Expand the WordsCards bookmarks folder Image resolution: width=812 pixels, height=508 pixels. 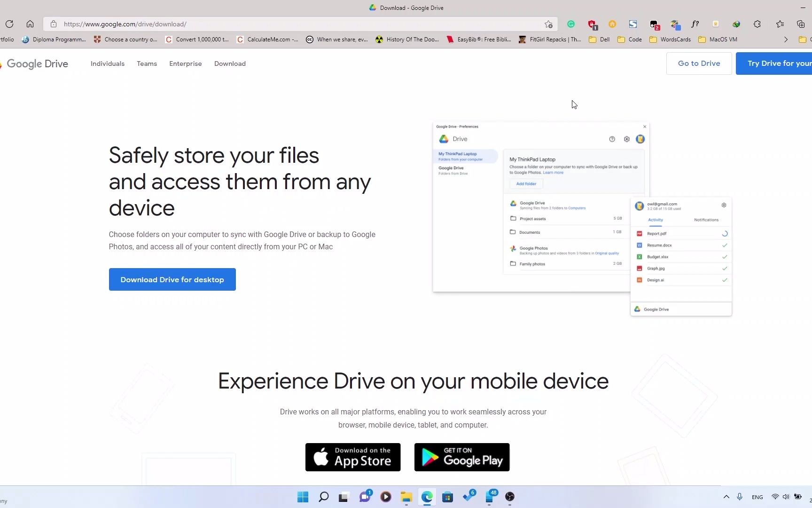(x=670, y=40)
